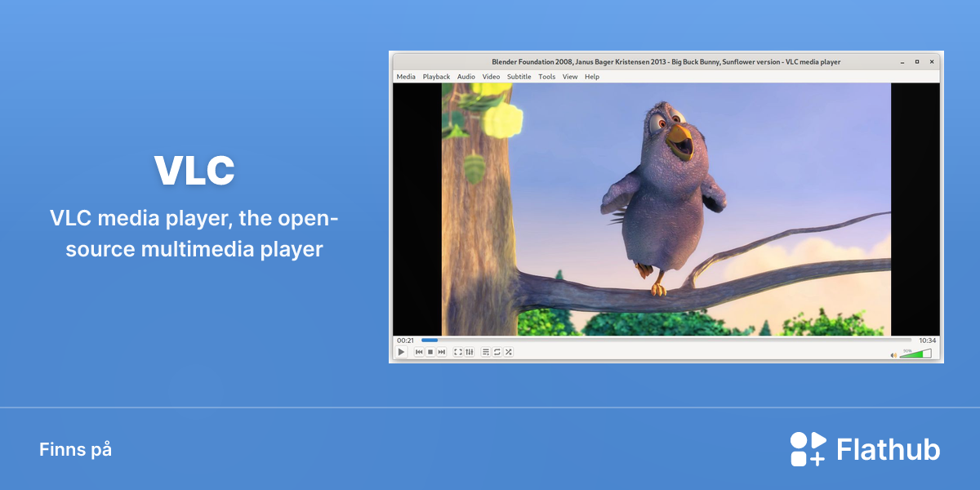
Task: Open the Playback menu
Action: pos(436,77)
